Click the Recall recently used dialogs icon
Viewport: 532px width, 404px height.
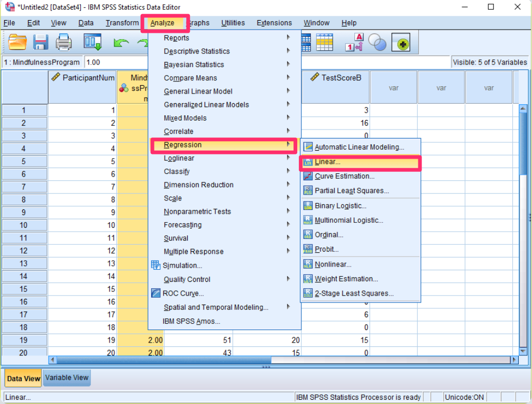(93, 42)
